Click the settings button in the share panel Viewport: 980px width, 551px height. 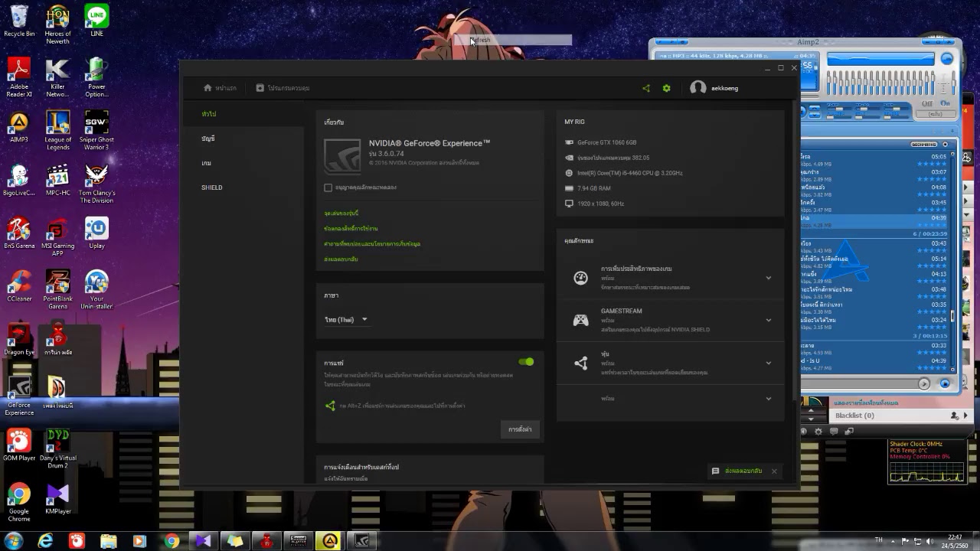(x=520, y=429)
